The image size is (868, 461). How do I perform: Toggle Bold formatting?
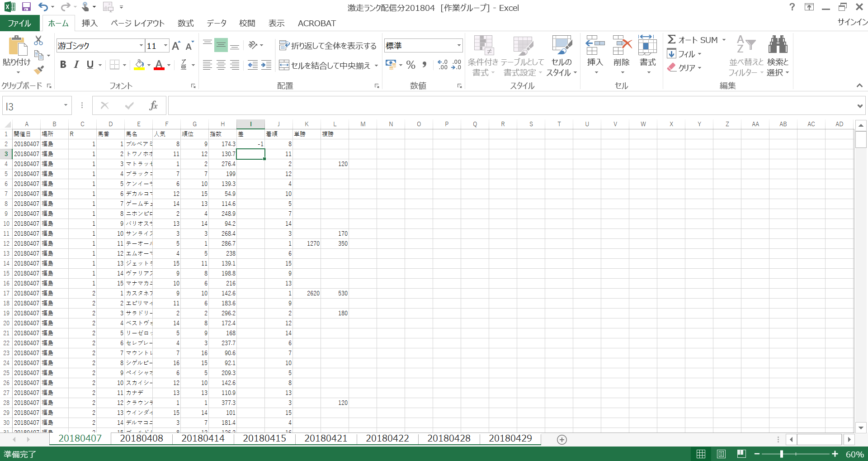pyautogui.click(x=63, y=65)
